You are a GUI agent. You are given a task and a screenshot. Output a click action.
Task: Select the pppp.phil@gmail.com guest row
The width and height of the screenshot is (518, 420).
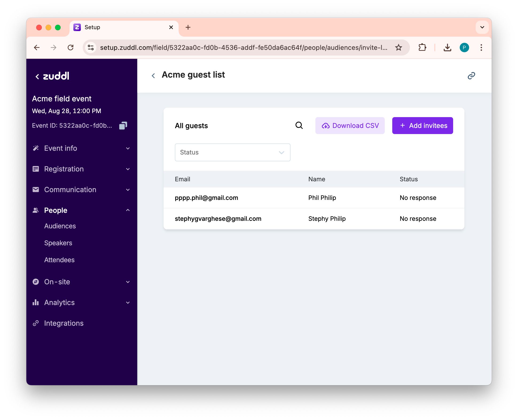[x=314, y=198]
